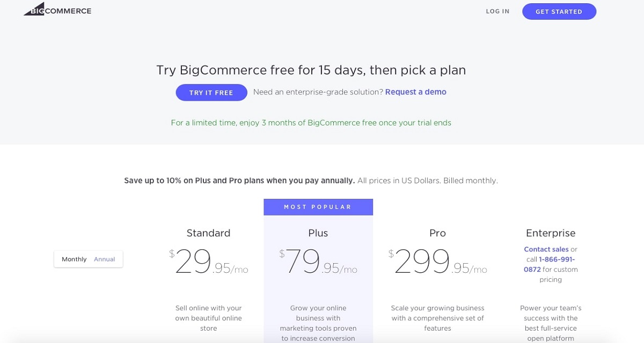The width and height of the screenshot is (644, 343).
Task: Click the $299.95/mo Pro price
Action: click(437, 263)
